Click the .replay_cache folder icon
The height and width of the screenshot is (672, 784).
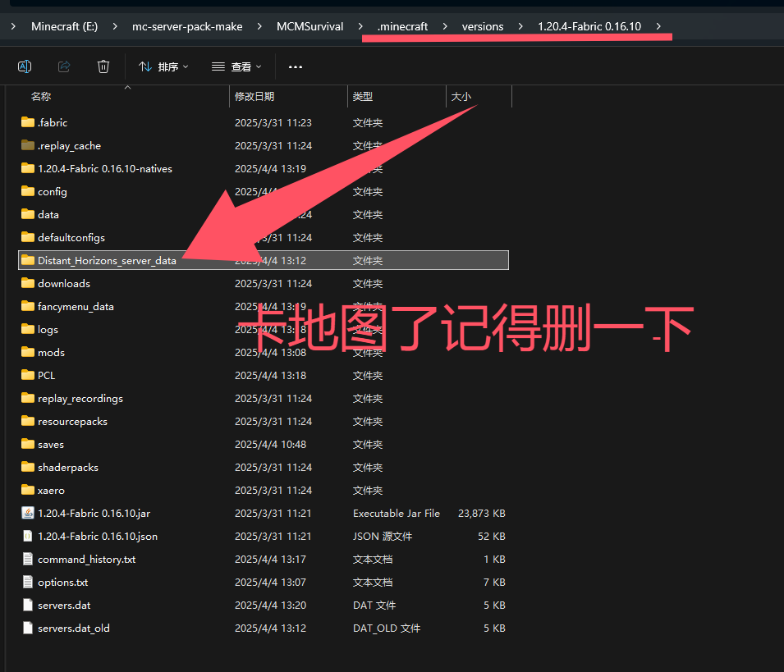point(28,145)
